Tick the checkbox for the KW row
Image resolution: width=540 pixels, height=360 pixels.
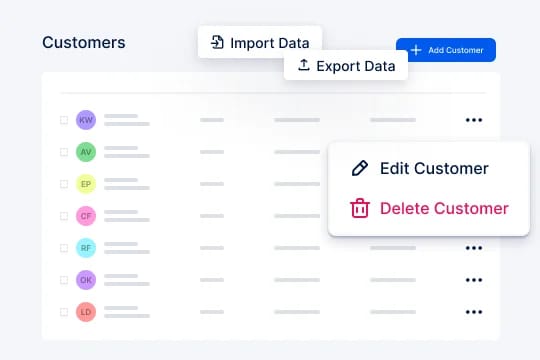pyautogui.click(x=64, y=120)
